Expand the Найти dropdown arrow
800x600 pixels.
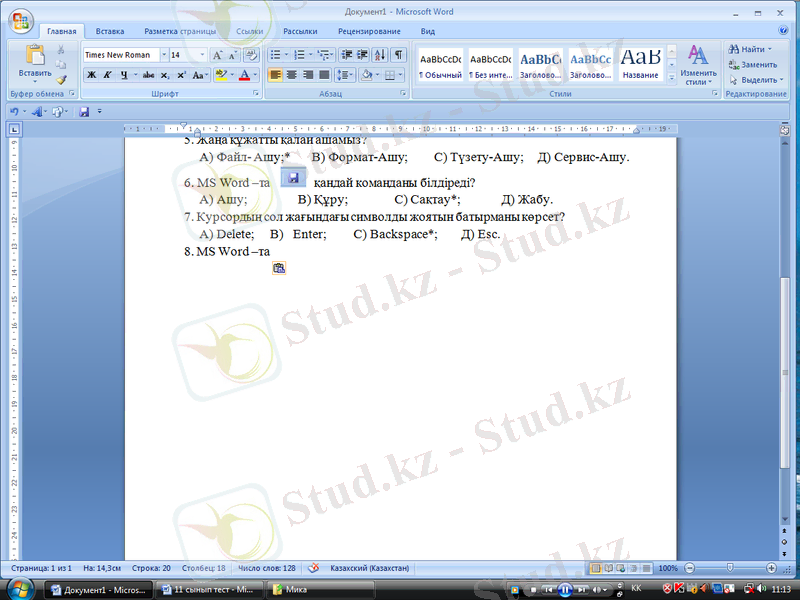(769, 49)
